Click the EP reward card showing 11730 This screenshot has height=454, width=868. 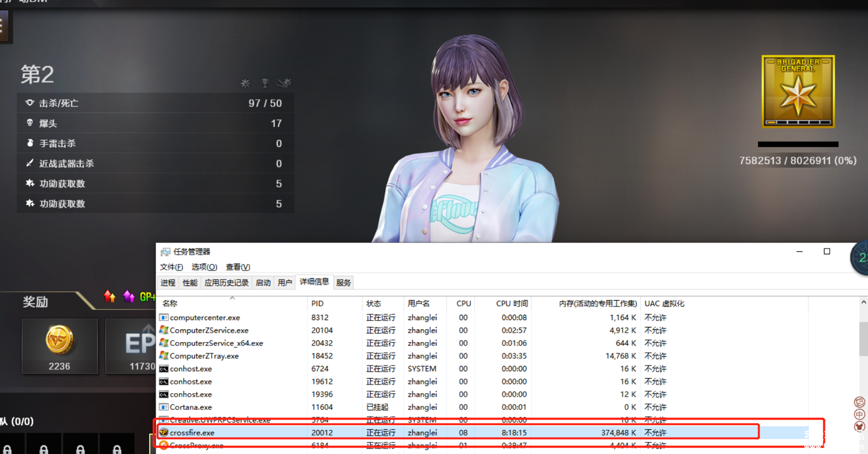pyautogui.click(x=131, y=346)
